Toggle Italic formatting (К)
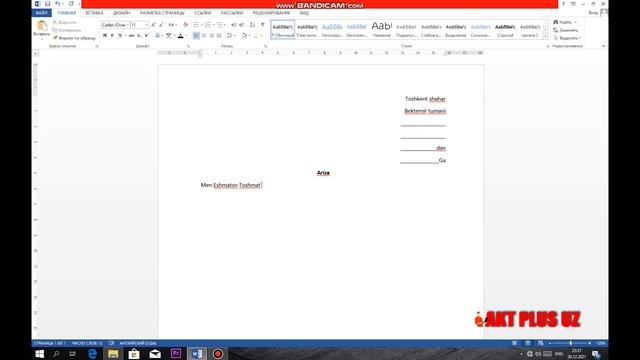This screenshot has width=640, height=360. (x=112, y=36)
